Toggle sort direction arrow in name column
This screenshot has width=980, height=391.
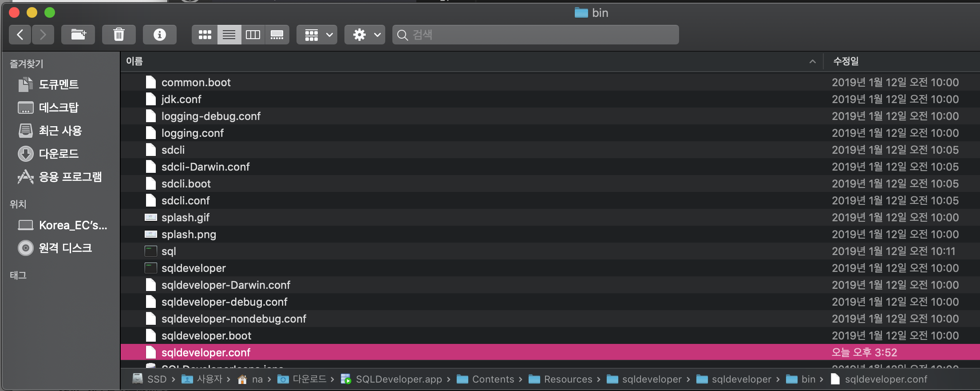[x=812, y=61]
